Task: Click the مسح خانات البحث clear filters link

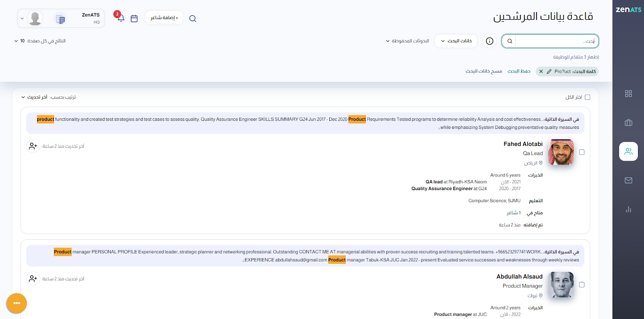Action: point(484,71)
